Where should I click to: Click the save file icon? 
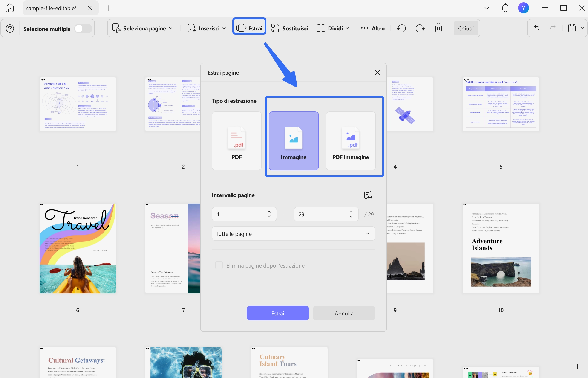pyautogui.click(x=572, y=28)
